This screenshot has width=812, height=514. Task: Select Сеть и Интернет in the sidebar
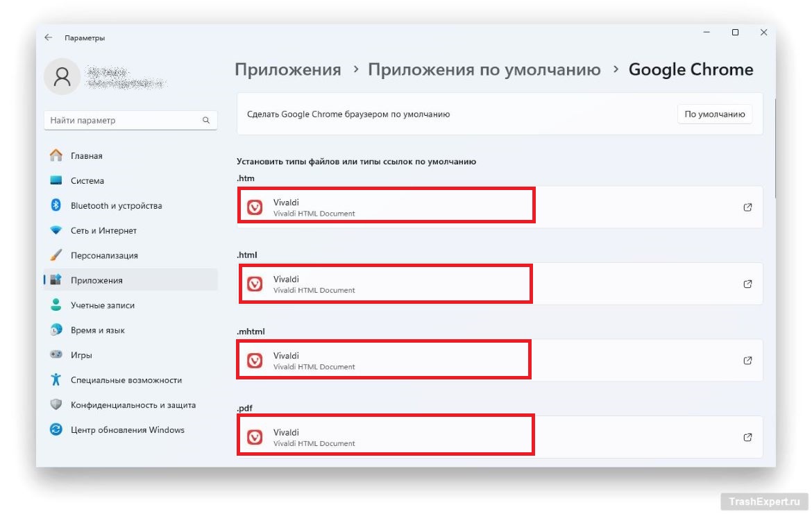[103, 230]
